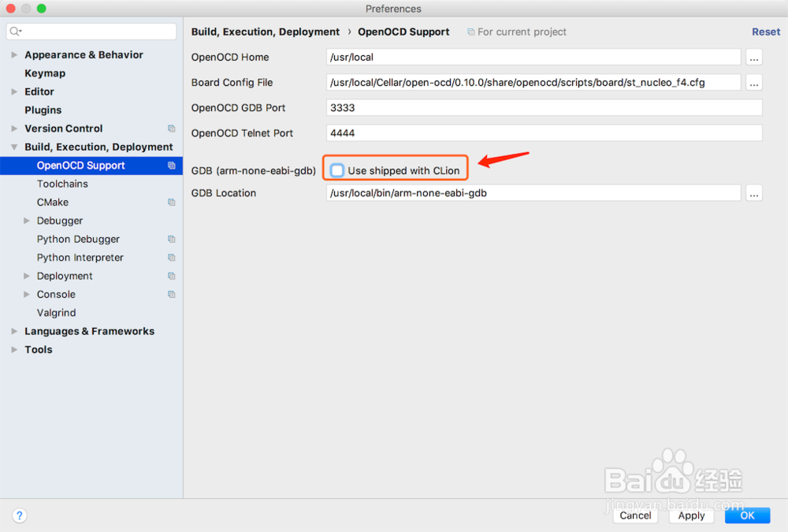Viewport: 788px width, 532px height.
Task: Click project-level icon next to Python Debugger
Action: 171,240
